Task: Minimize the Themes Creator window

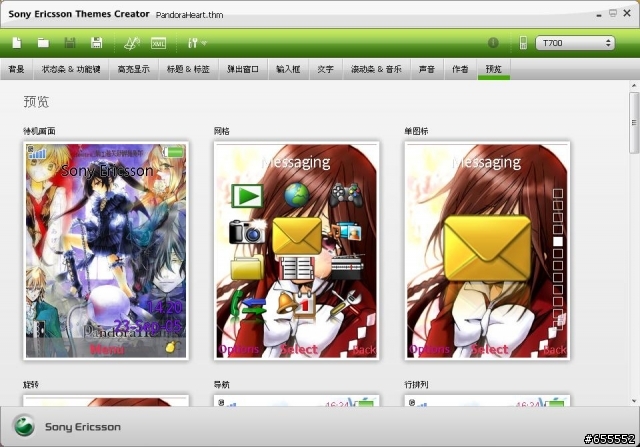Action: [x=599, y=14]
